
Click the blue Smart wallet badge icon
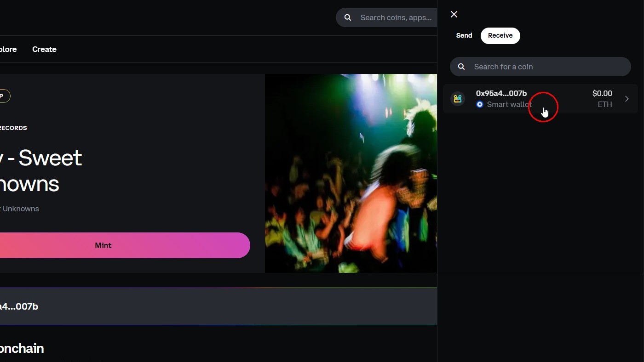[480, 104]
